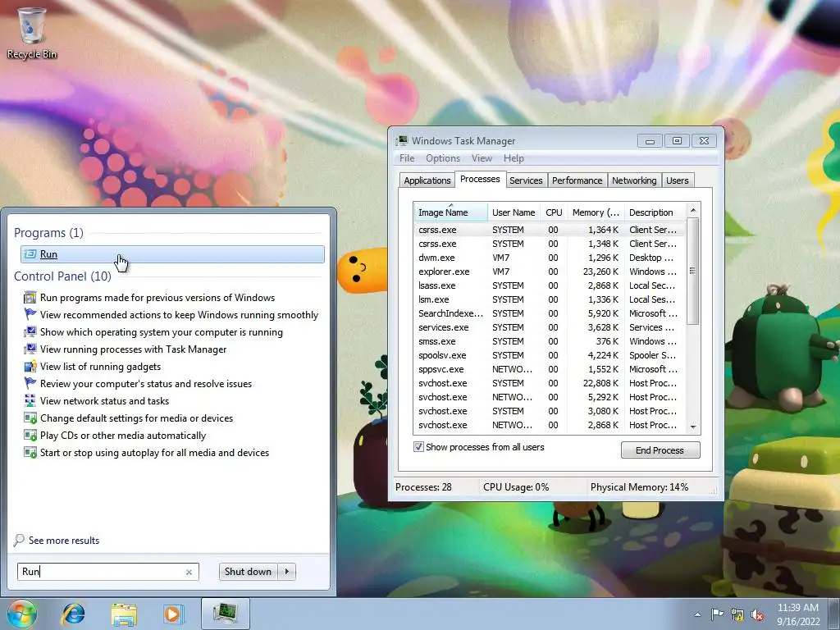The height and width of the screenshot is (630, 840).
Task: Open Windows Explorer from the taskbar
Action: (x=124, y=614)
